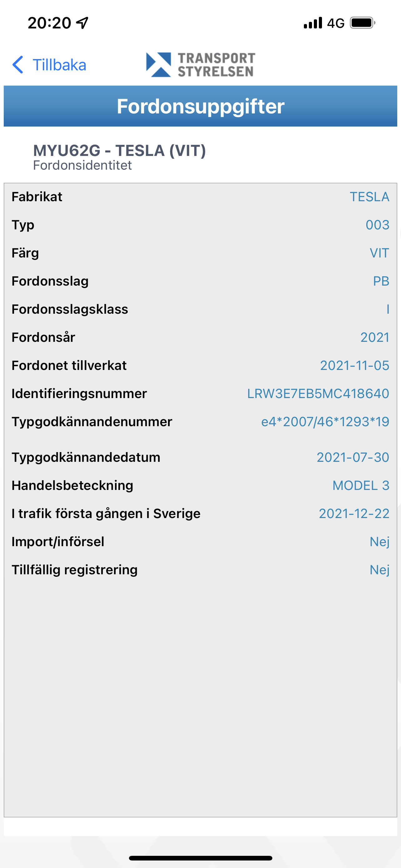This screenshot has width=401, height=868.
Task: Tap the Handelsbeteckning value MODEL 3
Action: click(361, 486)
